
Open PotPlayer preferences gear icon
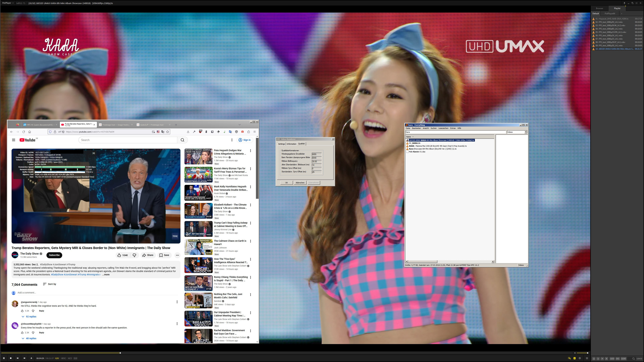(x=580, y=358)
